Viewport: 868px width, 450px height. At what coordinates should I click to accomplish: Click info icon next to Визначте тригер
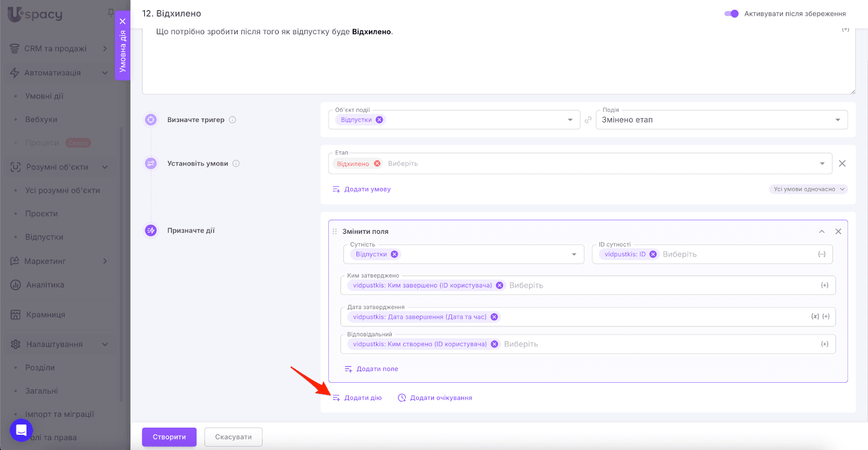point(232,120)
